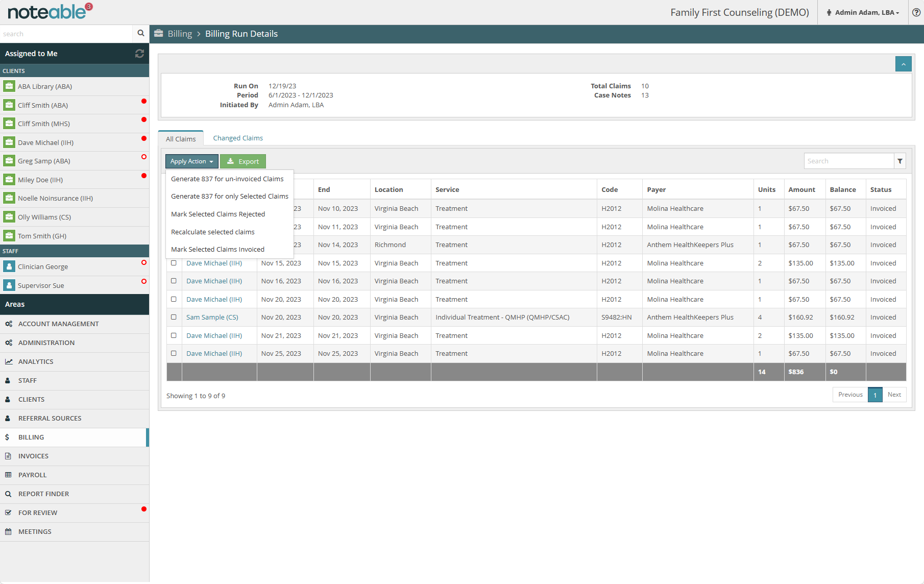Open Dave Michael link on Nov 25 row

click(x=214, y=353)
